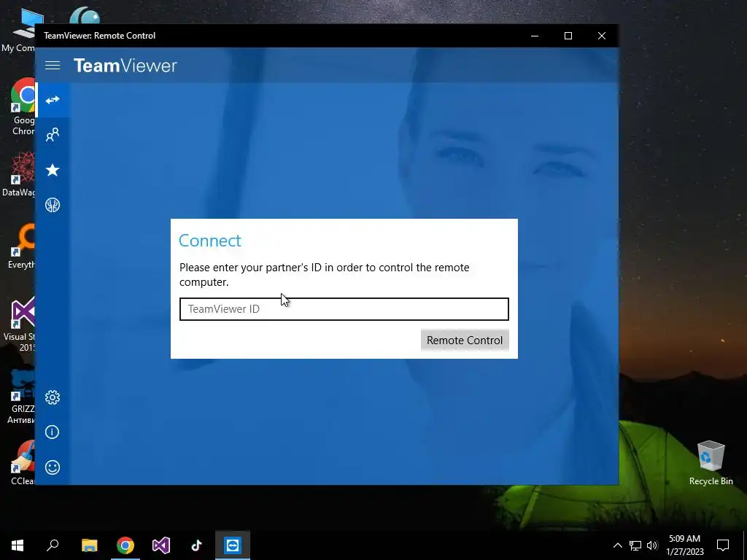Select the Remote Control arrows sidebar icon
This screenshot has width=747, height=560.
53,100
